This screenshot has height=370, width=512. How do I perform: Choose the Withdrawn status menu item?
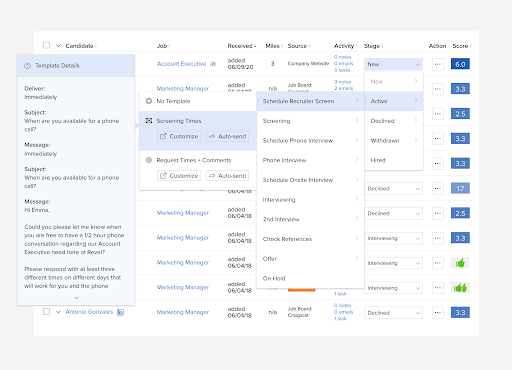point(394,140)
